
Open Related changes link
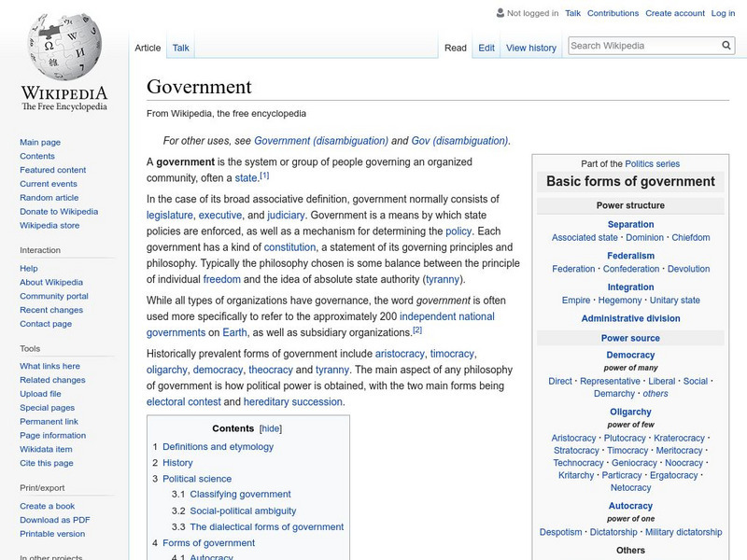(x=52, y=380)
